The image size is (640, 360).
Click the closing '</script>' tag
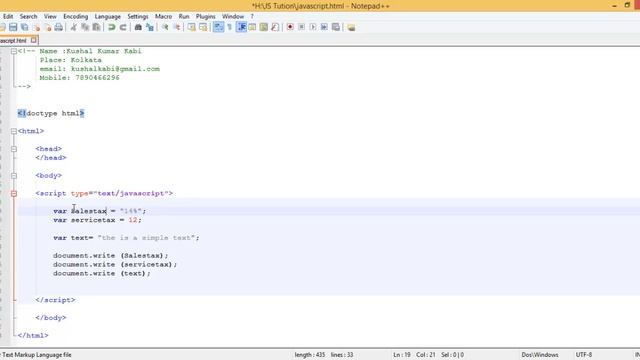point(55,300)
